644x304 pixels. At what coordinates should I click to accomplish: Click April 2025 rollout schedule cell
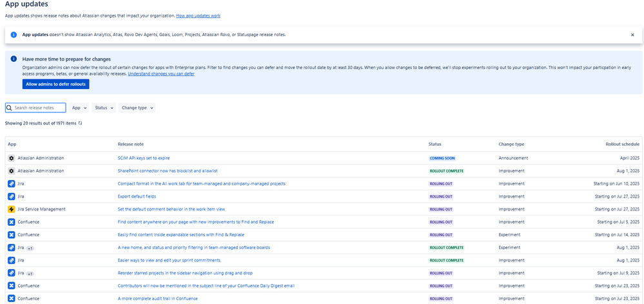(x=630, y=158)
